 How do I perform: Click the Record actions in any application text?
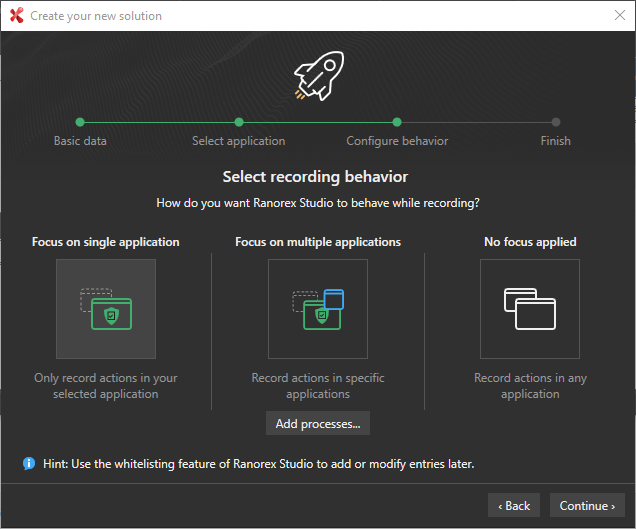[x=530, y=386]
